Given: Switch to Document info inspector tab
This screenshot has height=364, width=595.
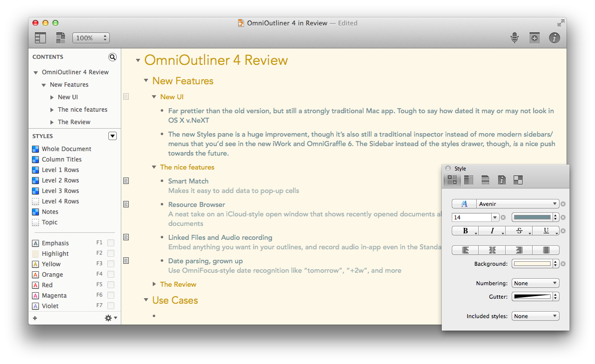Looking at the screenshot, I should pyautogui.click(x=502, y=180).
